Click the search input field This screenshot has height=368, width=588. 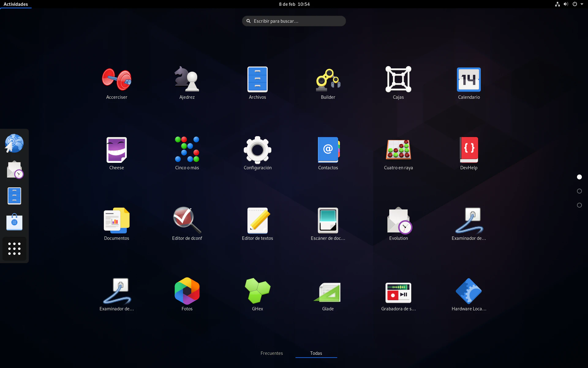pyautogui.click(x=294, y=21)
